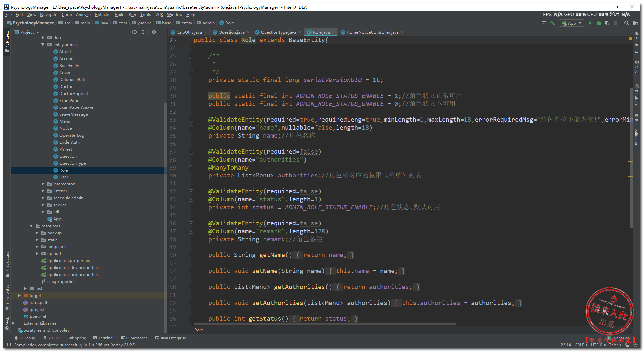Viewport: 644px width, 352px height.
Task: Expand the interceptor folder
Action: [x=43, y=184]
